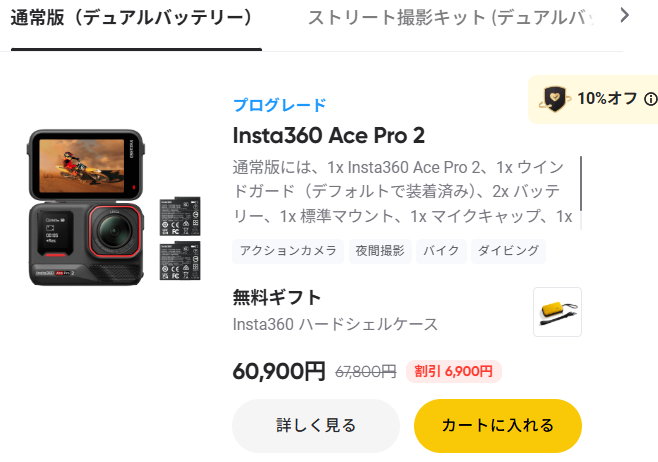Click the yellow カートに入れる button
658x462 pixels.
tap(498, 426)
